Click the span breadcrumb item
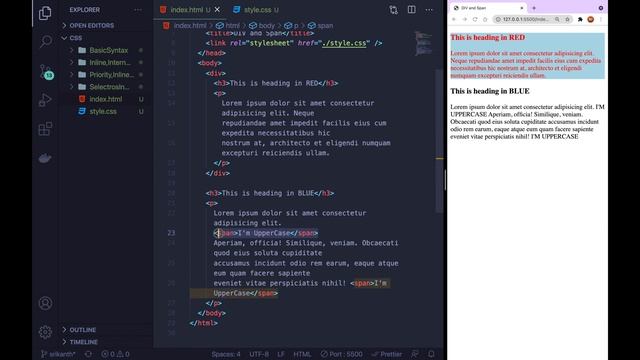This screenshot has width=640, height=360. coord(321,25)
